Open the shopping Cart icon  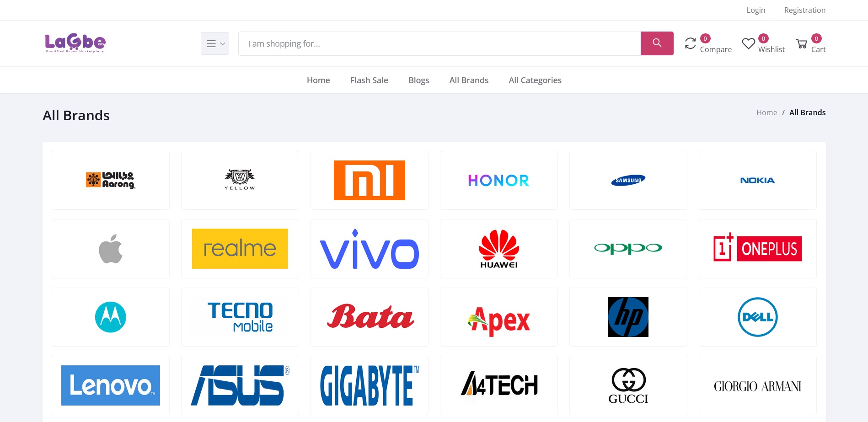(x=801, y=44)
